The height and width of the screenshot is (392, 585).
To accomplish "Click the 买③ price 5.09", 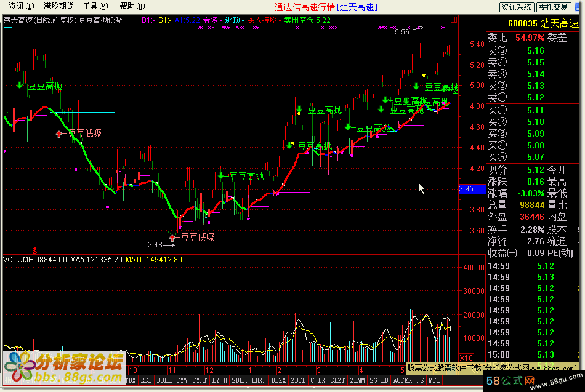I will pos(536,134).
